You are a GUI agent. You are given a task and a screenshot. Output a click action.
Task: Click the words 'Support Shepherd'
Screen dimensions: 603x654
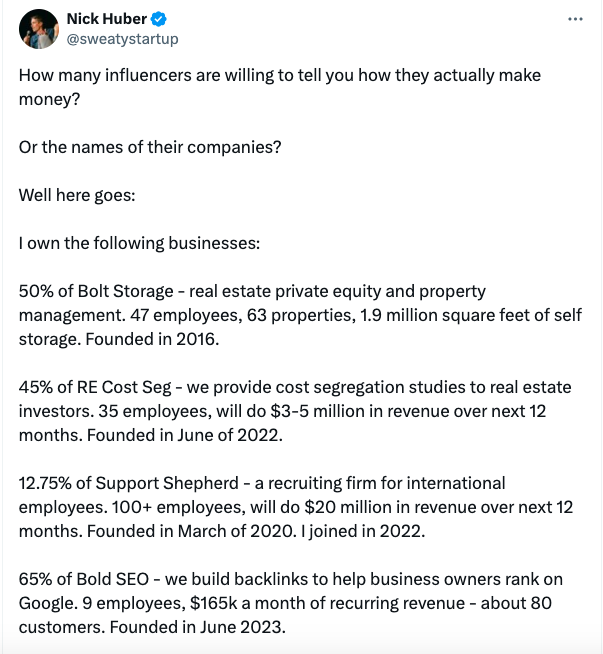pyautogui.click(x=167, y=483)
